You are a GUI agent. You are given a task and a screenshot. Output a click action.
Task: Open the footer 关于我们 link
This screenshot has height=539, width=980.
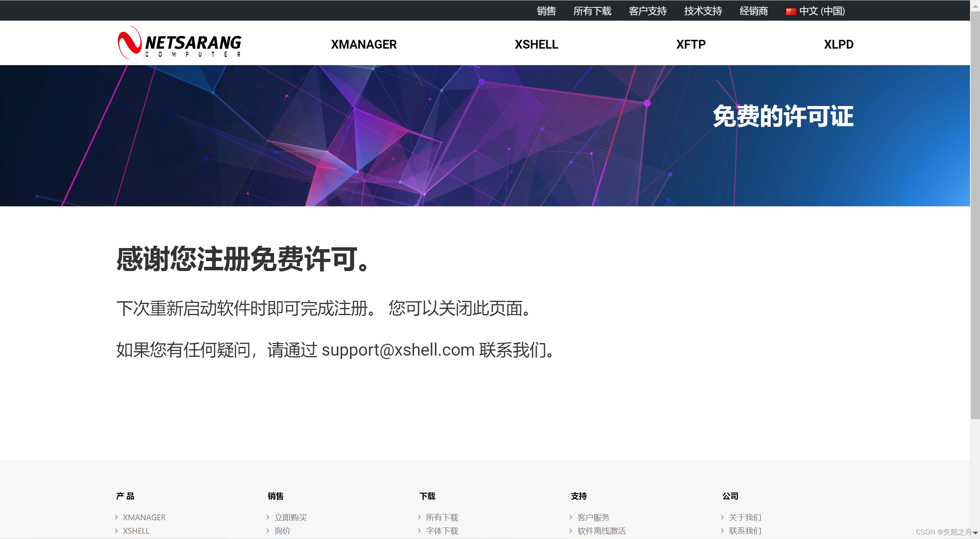click(x=745, y=517)
